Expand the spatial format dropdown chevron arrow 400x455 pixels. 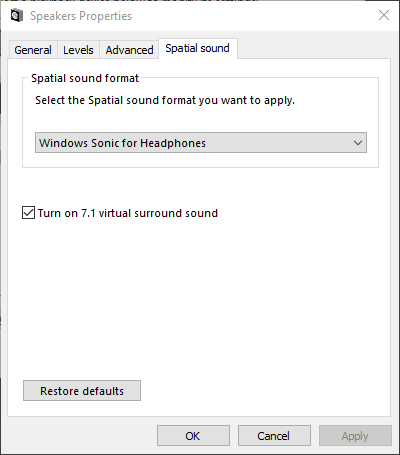pos(358,143)
